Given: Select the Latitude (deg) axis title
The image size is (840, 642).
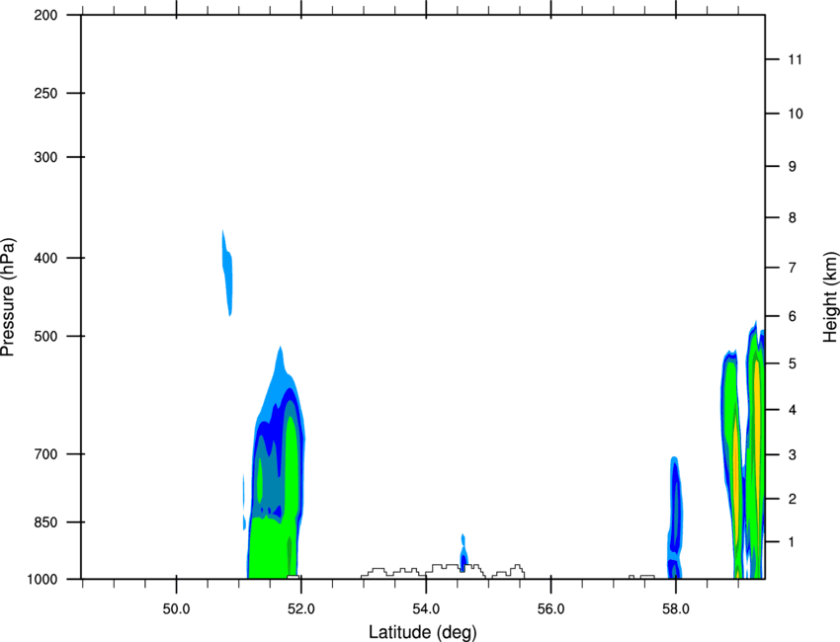Looking at the screenshot, I should (422, 632).
